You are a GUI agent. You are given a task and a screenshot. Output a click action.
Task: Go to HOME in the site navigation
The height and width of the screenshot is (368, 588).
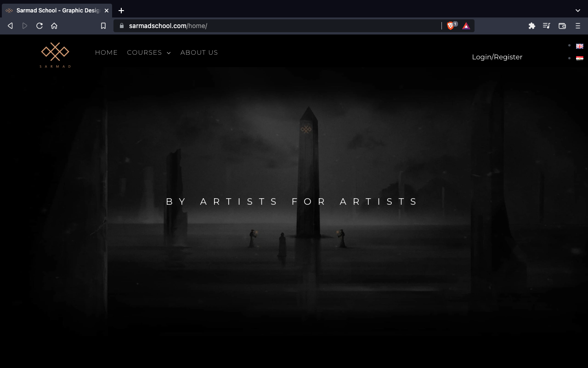pyautogui.click(x=106, y=52)
